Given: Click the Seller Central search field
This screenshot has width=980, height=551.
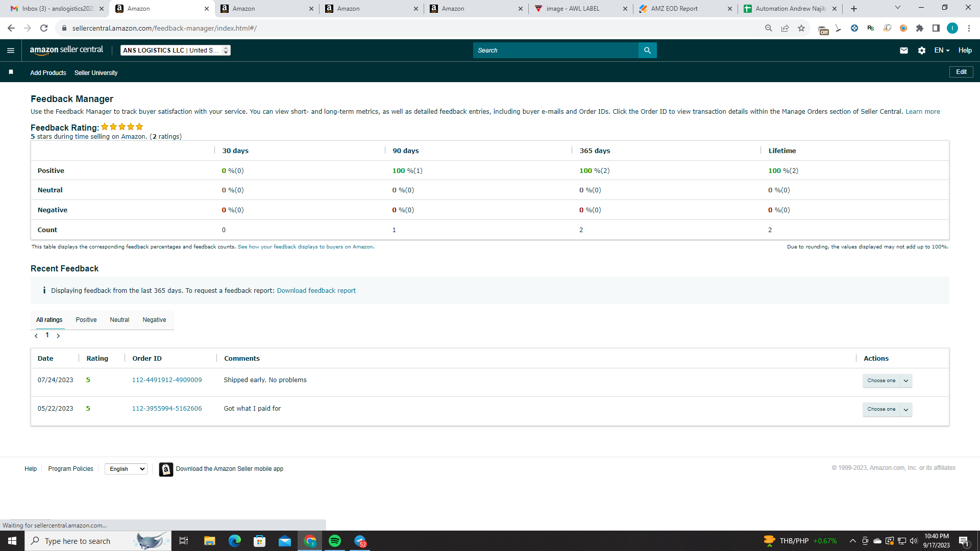Looking at the screenshot, I should 556,51.
